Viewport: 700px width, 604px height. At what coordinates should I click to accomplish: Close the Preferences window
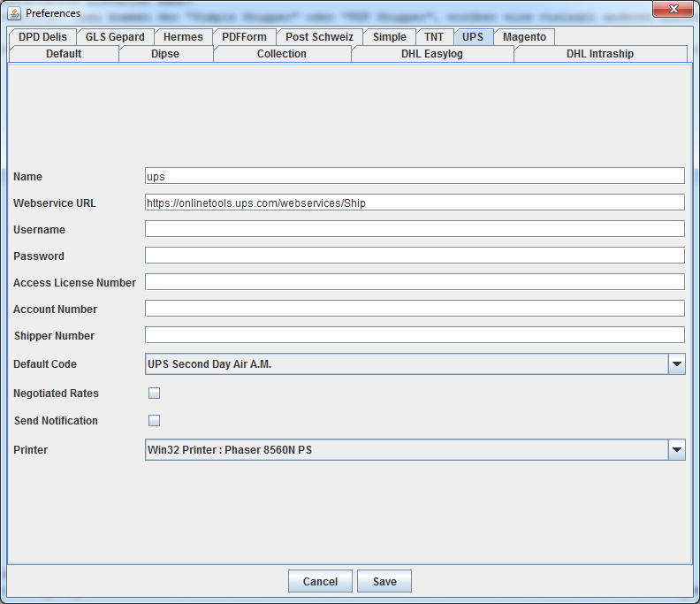(x=673, y=9)
